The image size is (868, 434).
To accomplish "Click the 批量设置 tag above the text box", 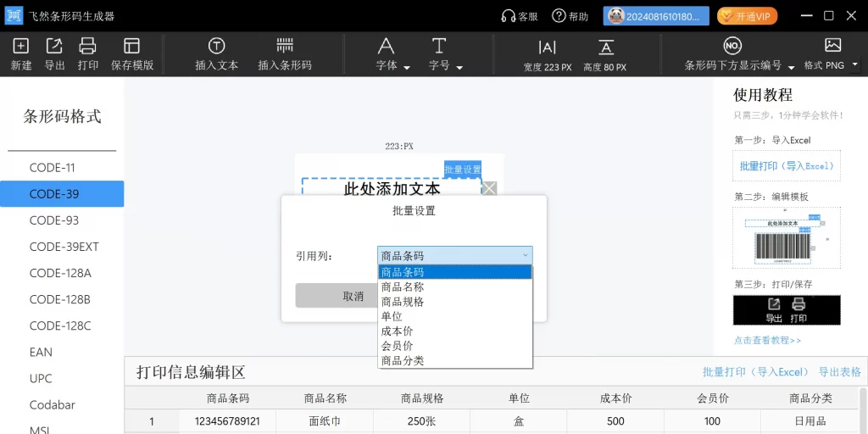I will (x=463, y=169).
